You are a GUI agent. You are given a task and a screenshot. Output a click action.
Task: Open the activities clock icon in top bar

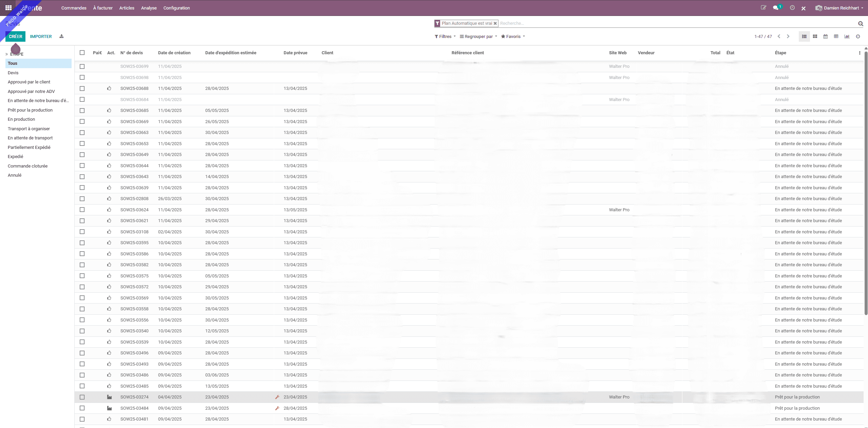tap(792, 7)
